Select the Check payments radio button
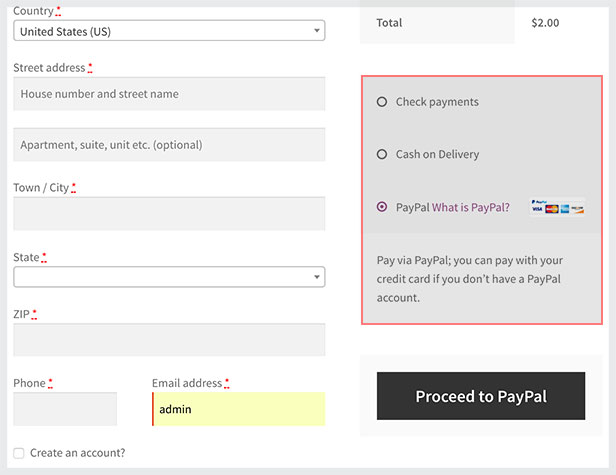 click(x=382, y=102)
